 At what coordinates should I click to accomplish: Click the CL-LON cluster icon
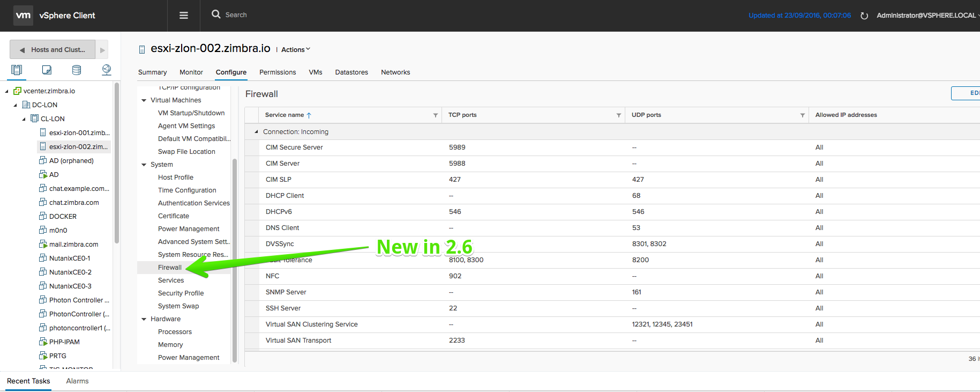pos(35,119)
